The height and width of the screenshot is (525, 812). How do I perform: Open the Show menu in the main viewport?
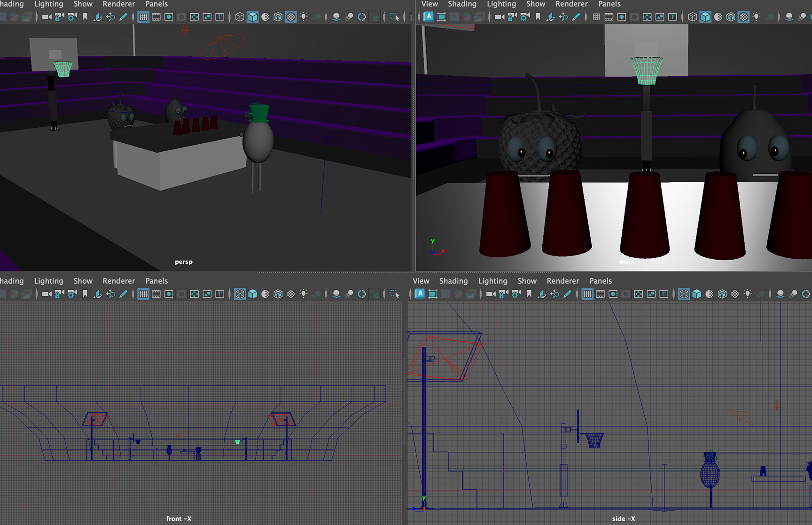[x=536, y=4]
